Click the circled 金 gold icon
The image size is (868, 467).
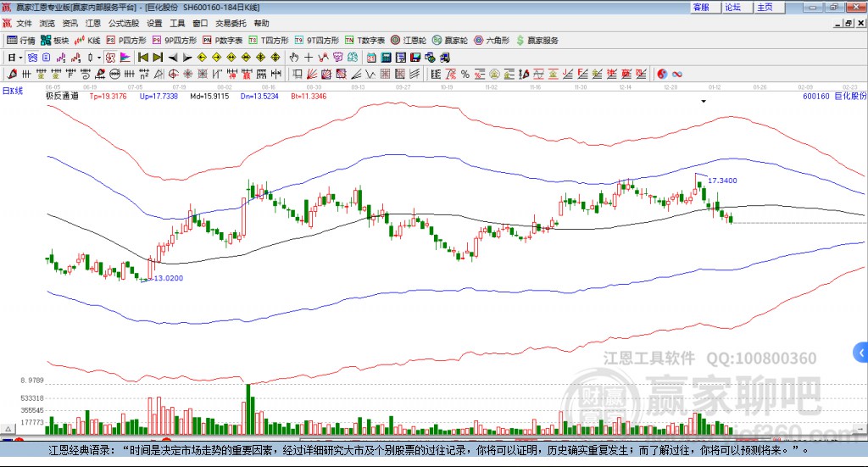click(x=494, y=74)
